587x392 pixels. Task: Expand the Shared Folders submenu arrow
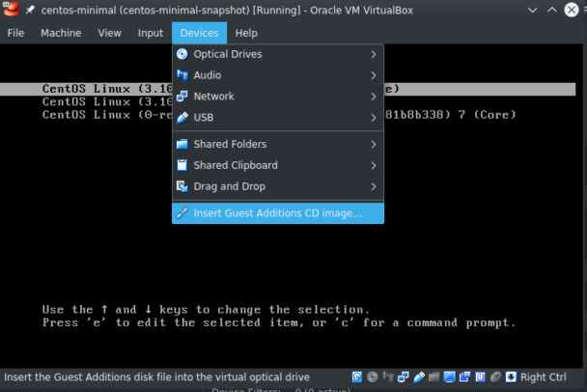[374, 144]
